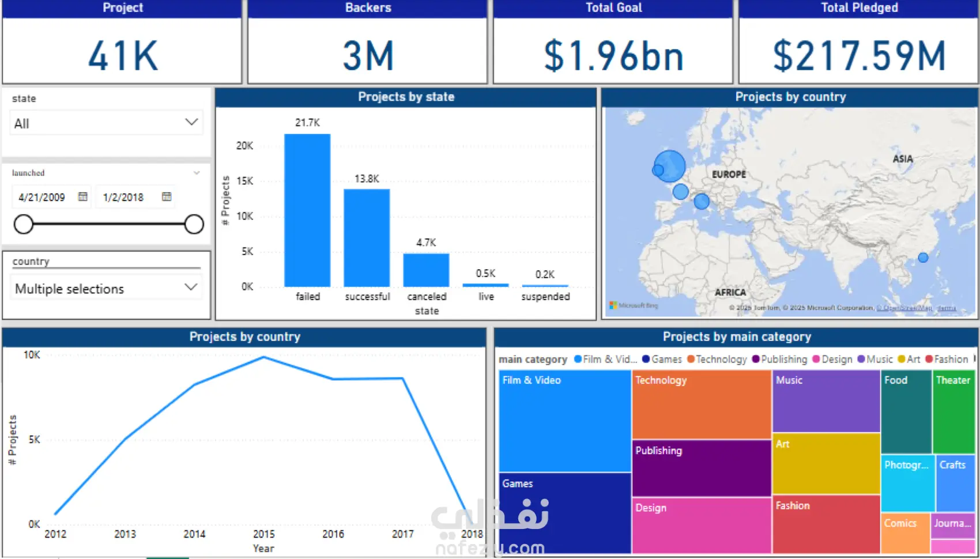Click the Technology legend color dot
The width and height of the screenshot is (980, 559).
(691, 359)
